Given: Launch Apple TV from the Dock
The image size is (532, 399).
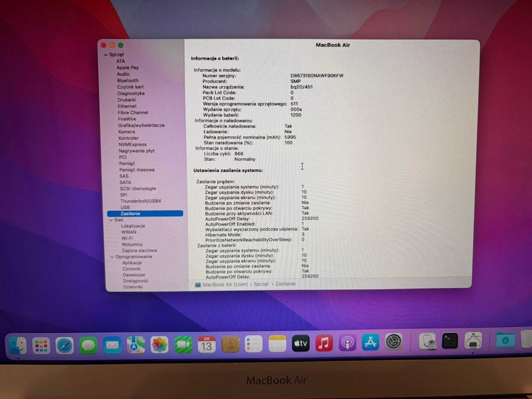Looking at the screenshot, I should pos(300,343).
